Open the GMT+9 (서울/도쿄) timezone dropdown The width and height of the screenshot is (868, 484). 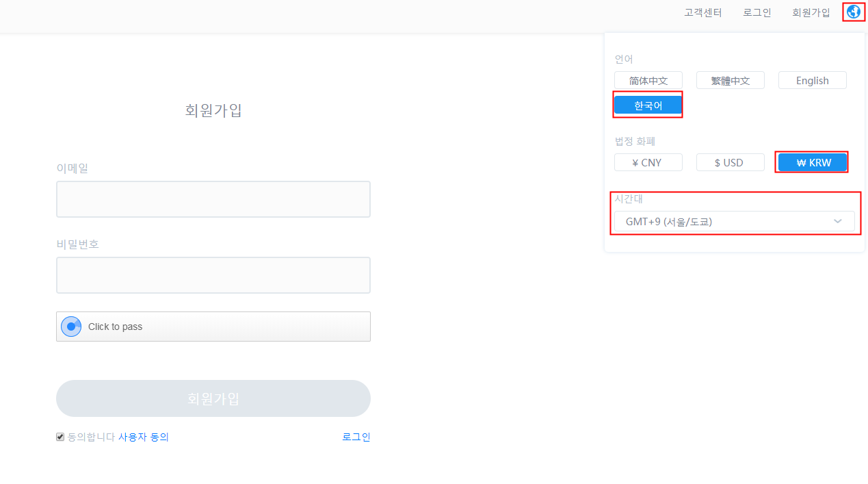[735, 221]
